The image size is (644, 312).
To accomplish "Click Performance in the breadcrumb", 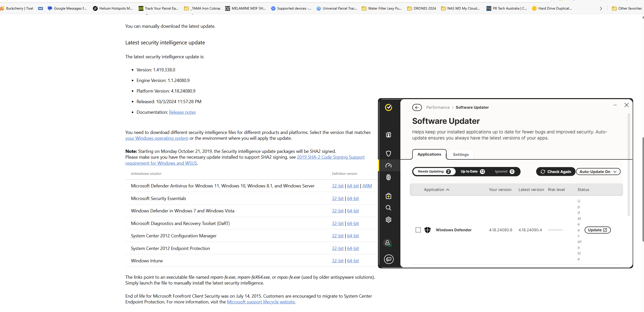I will click(x=438, y=107).
